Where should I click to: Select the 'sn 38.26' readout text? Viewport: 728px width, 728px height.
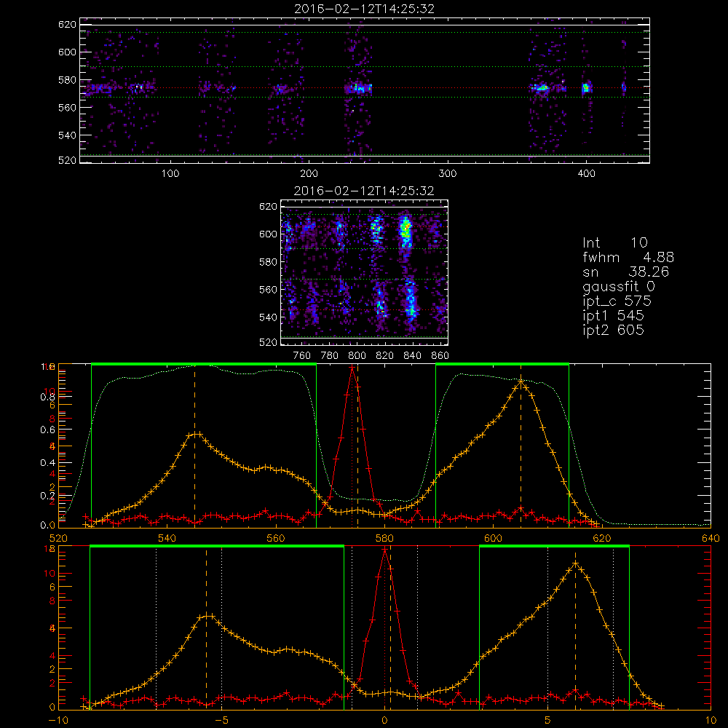[626, 272]
